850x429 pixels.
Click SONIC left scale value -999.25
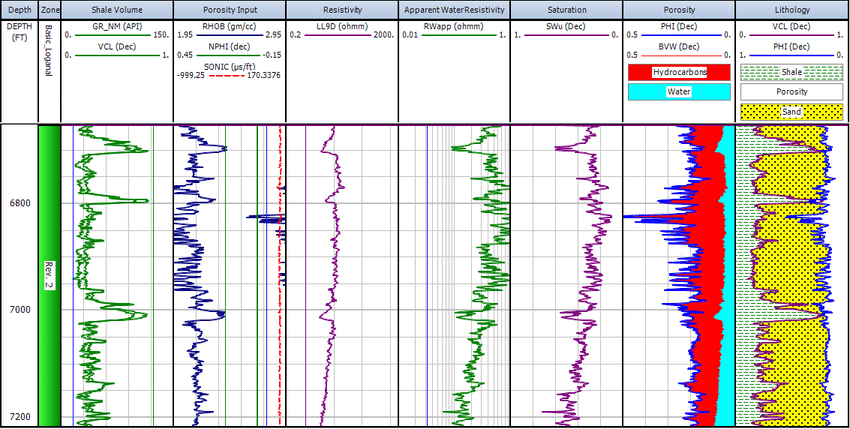pyautogui.click(x=189, y=75)
